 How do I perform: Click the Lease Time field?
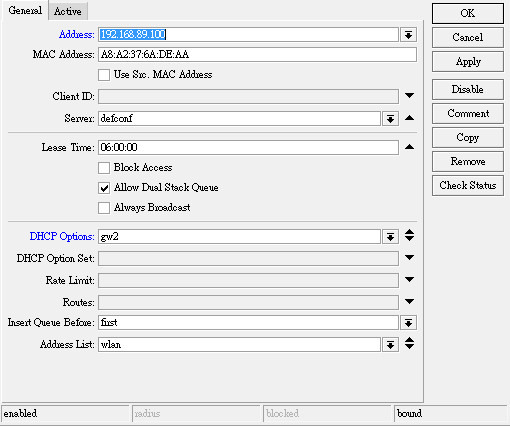pos(248,147)
